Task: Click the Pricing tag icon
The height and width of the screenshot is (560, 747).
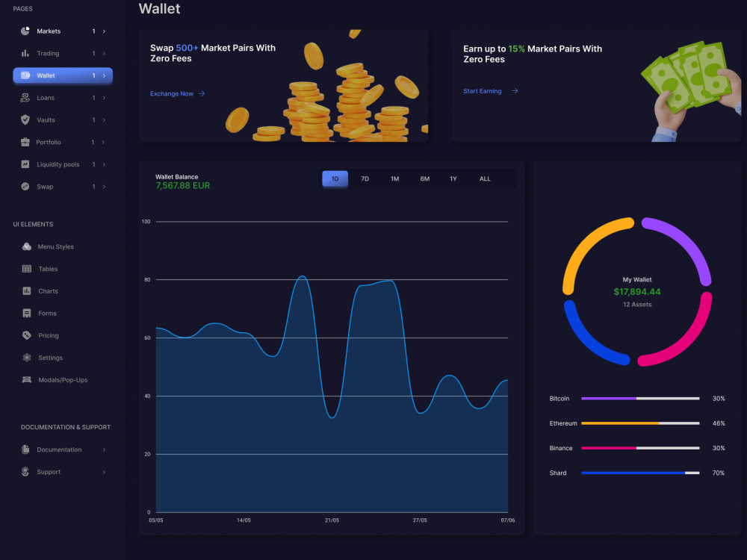Action: (27, 335)
